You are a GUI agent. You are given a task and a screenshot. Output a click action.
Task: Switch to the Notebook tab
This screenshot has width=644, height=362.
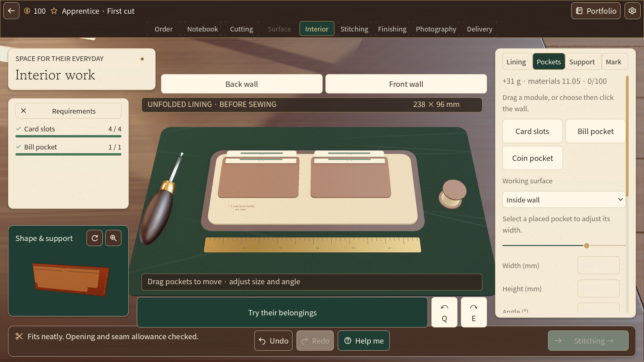tap(203, 29)
